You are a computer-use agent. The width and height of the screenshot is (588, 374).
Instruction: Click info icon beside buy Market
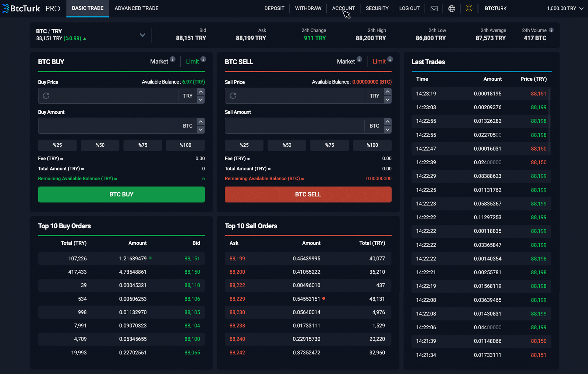(x=173, y=59)
